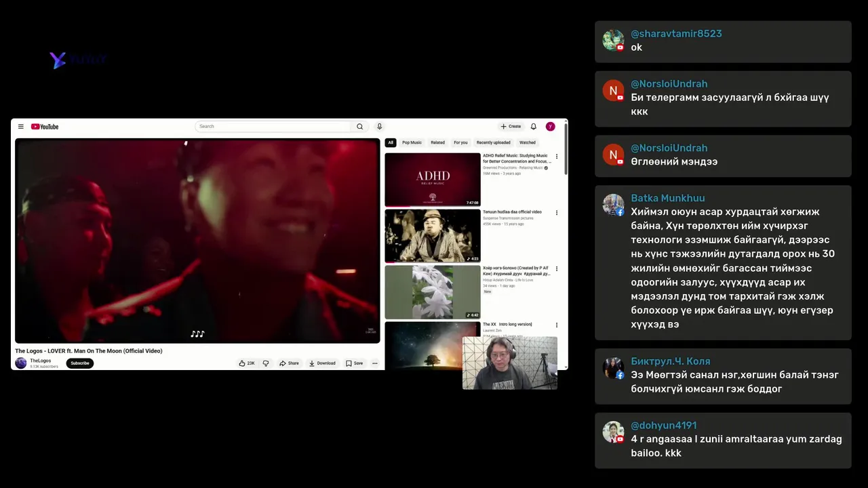This screenshot has height=488, width=868.
Task: Open TheLogos channel avatar
Action: tap(21, 363)
